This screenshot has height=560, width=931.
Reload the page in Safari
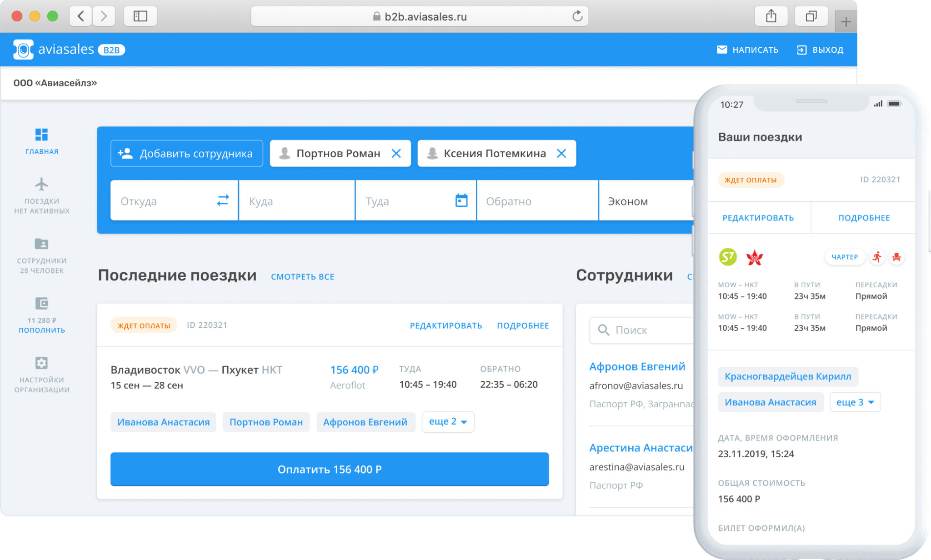click(577, 16)
